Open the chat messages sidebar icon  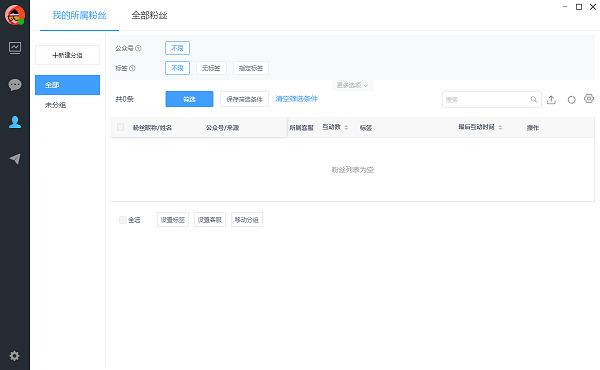pos(15,85)
